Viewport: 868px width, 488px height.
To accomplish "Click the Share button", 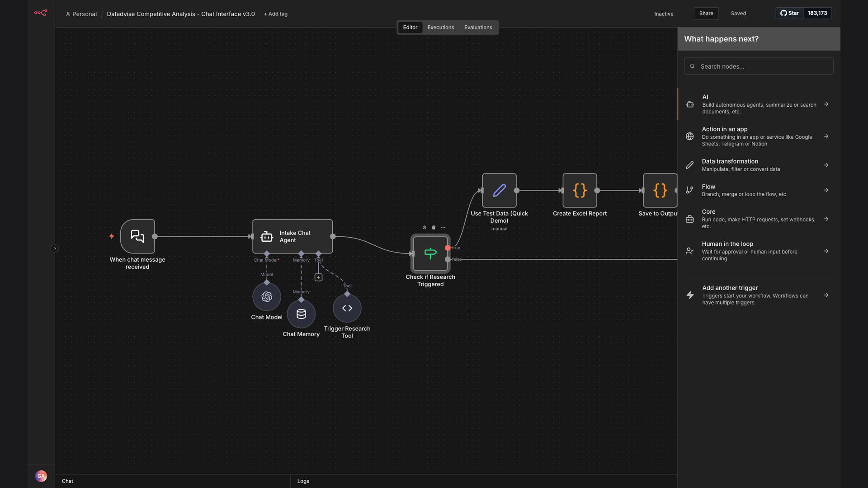I will coord(706,14).
